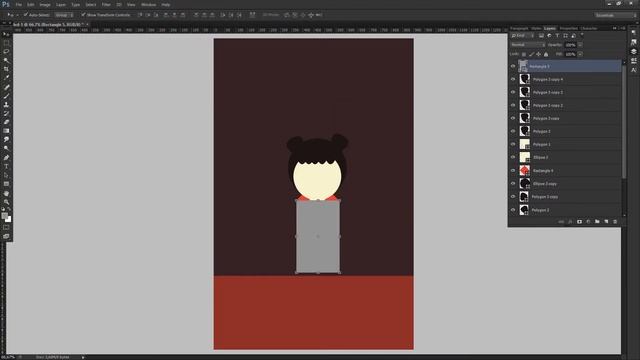Open the Filter menu

106,4
